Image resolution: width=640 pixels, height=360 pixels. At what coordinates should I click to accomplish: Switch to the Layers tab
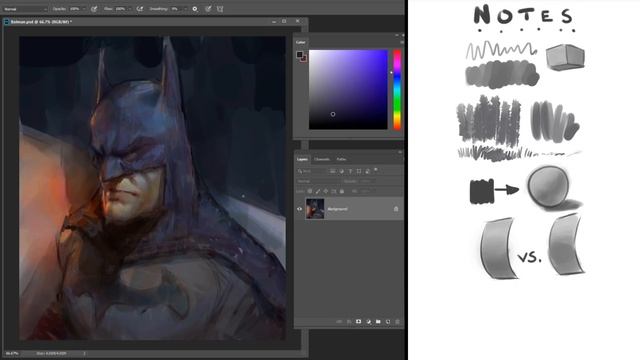pos(302,159)
